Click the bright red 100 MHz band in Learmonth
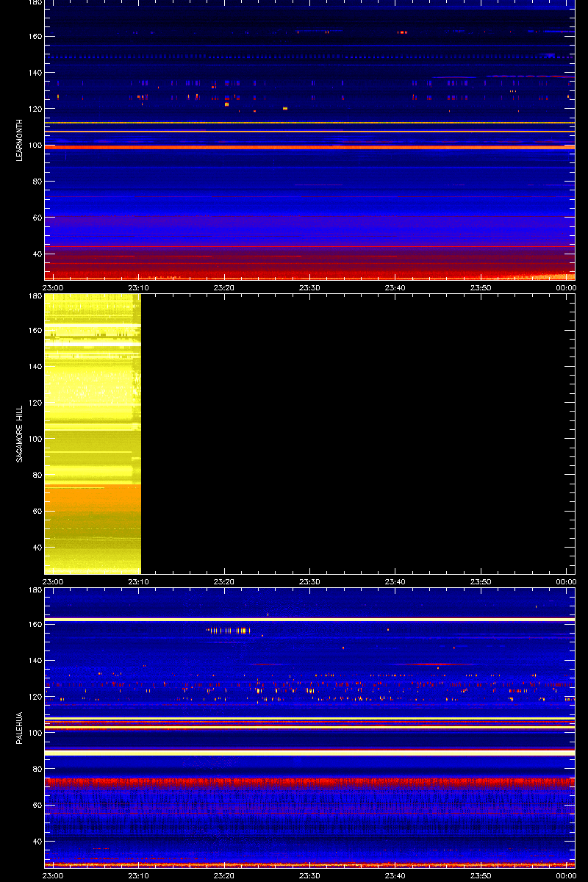Screen dimensions: 588x882 (x=309, y=147)
